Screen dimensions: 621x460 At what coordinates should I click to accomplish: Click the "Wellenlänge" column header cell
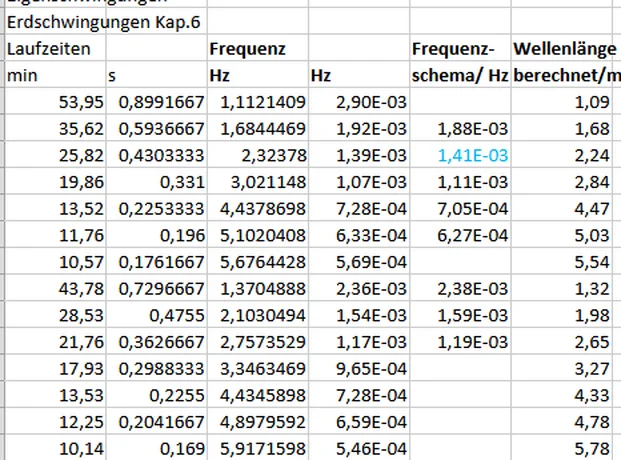click(565, 48)
